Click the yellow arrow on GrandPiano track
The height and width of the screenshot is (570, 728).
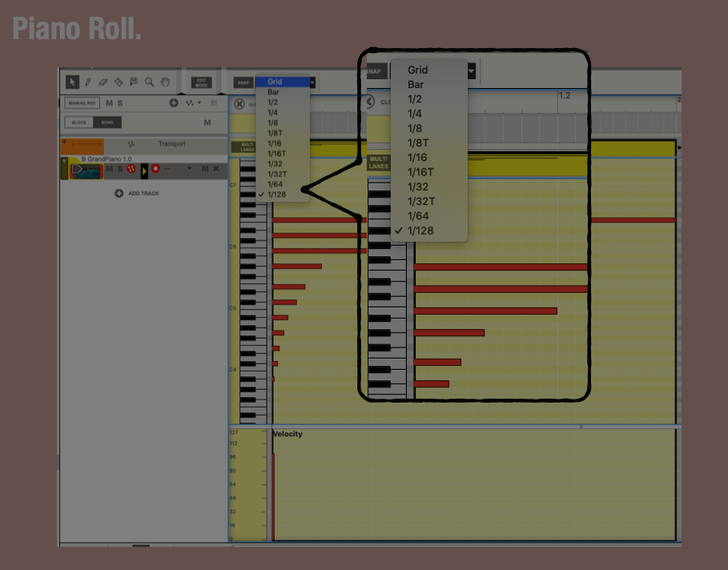(x=144, y=171)
